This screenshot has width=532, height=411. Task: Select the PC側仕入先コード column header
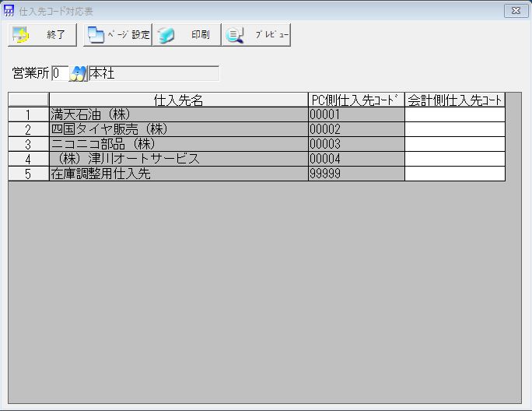pos(356,100)
